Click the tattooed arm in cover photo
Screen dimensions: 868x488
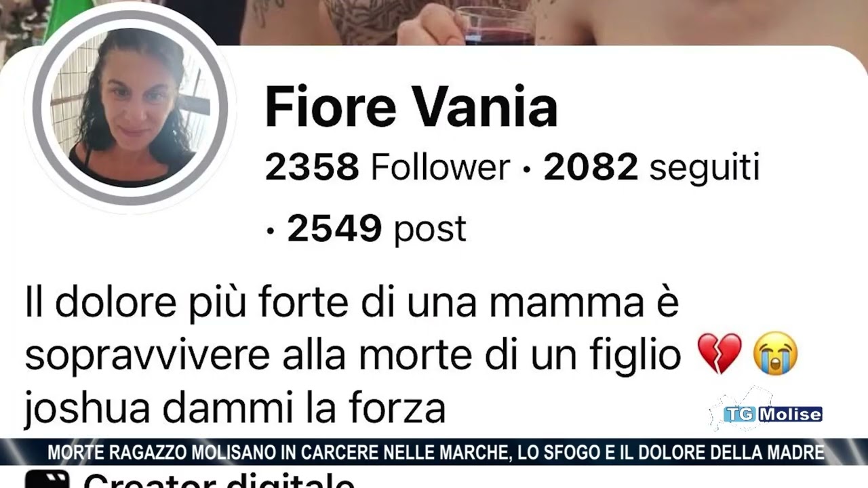359,20
